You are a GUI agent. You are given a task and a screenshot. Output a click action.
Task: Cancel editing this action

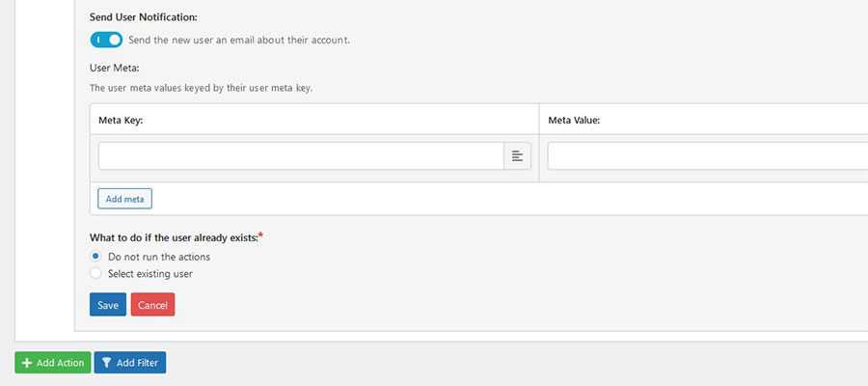pyautogui.click(x=152, y=305)
